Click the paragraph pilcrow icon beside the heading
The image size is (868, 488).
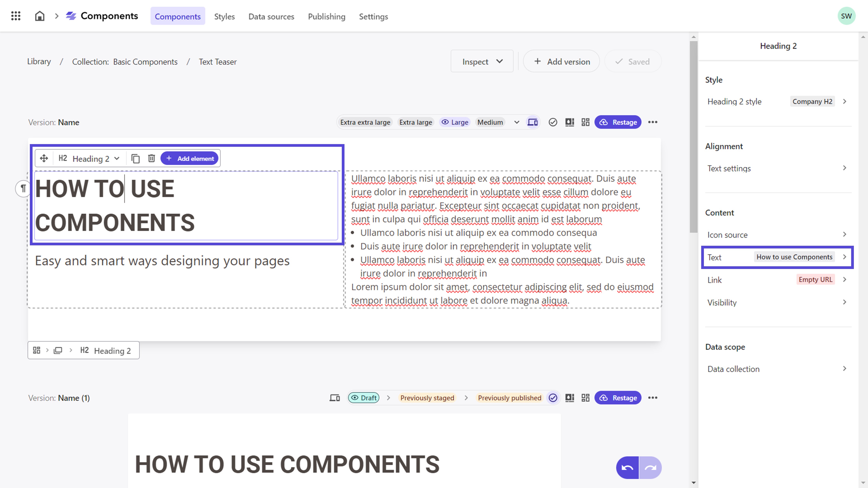click(x=23, y=189)
